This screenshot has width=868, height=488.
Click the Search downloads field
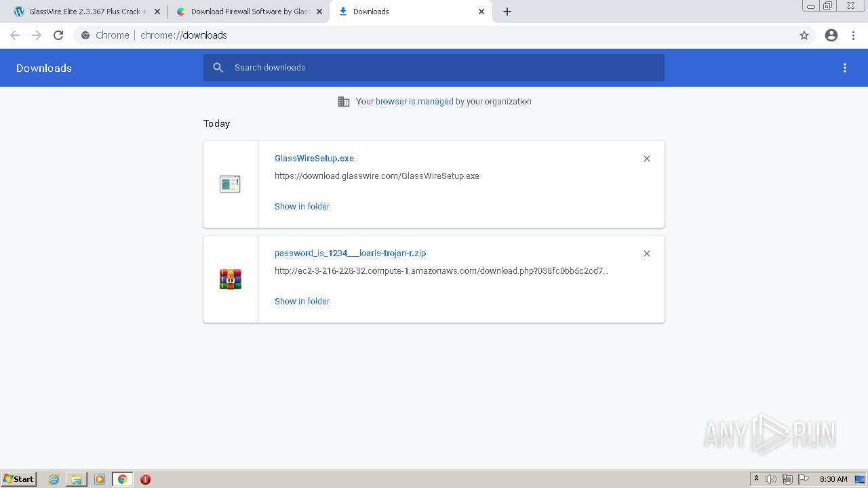434,68
